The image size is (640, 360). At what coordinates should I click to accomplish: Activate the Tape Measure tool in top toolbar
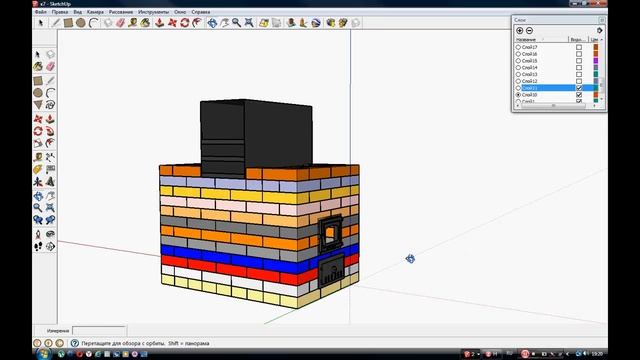pyautogui.click(x=132, y=23)
